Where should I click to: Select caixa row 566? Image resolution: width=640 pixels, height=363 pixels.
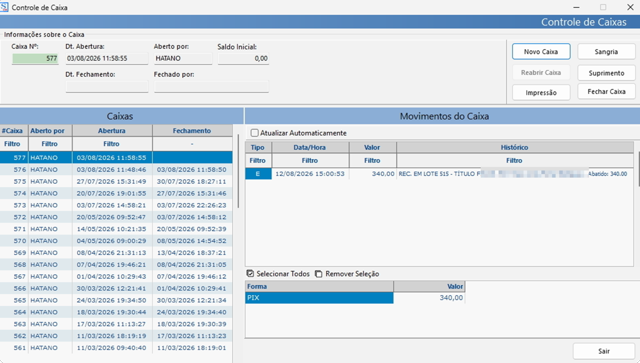point(116,288)
